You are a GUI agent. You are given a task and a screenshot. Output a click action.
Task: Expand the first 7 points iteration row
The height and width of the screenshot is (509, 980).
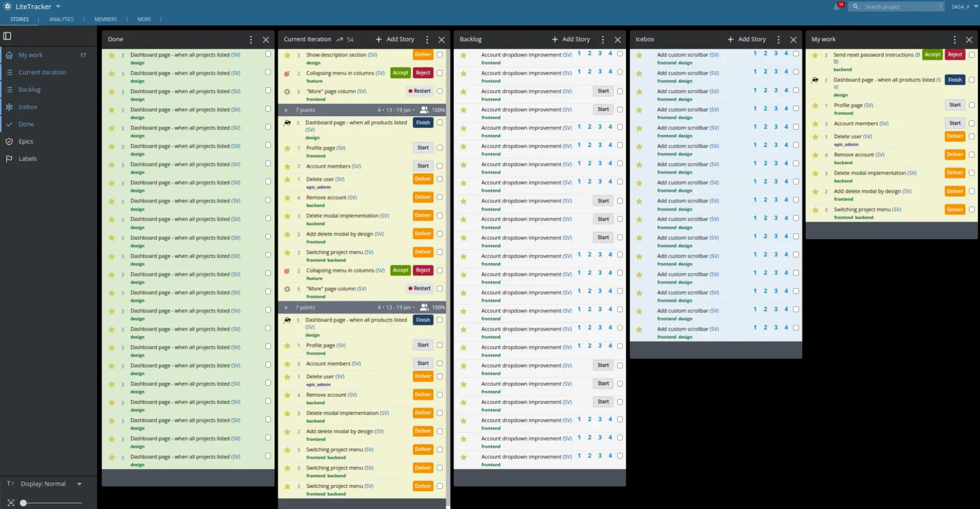pyautogui.click(x=286, y=110)
